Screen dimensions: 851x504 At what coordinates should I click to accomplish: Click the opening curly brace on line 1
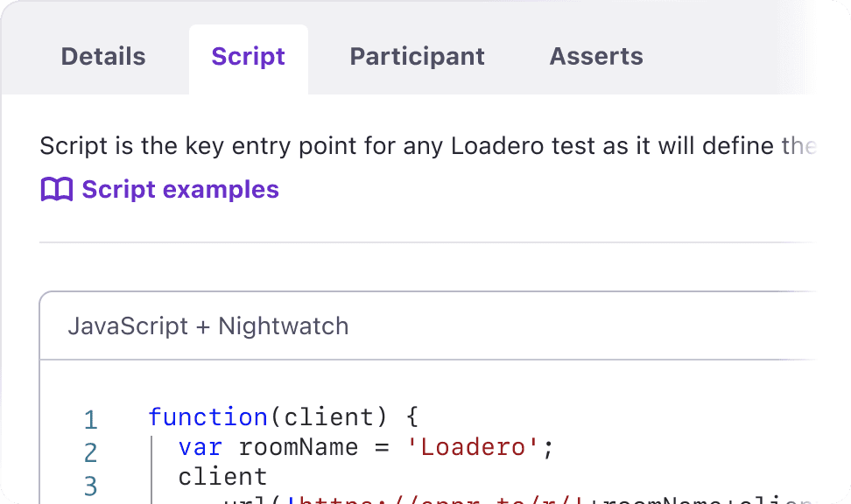point(412,417)
